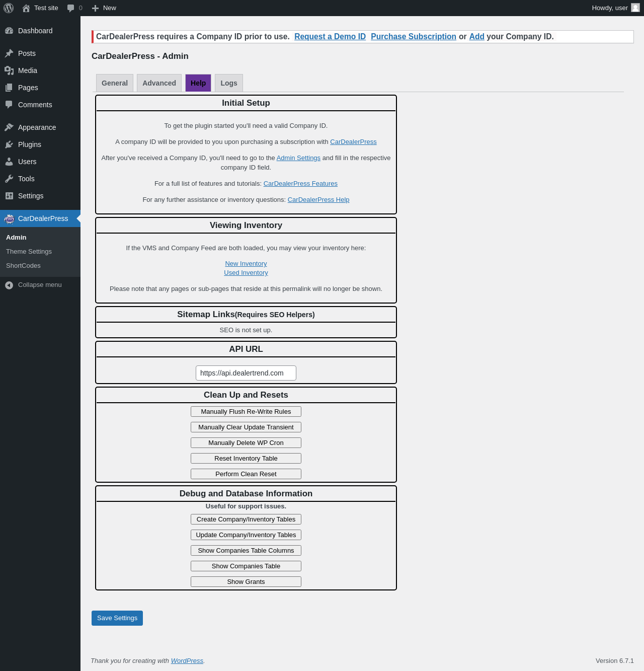Click the Sitemap Links heading
The width and height of the screenshot is (644, 671).
[x=246, y=315]
